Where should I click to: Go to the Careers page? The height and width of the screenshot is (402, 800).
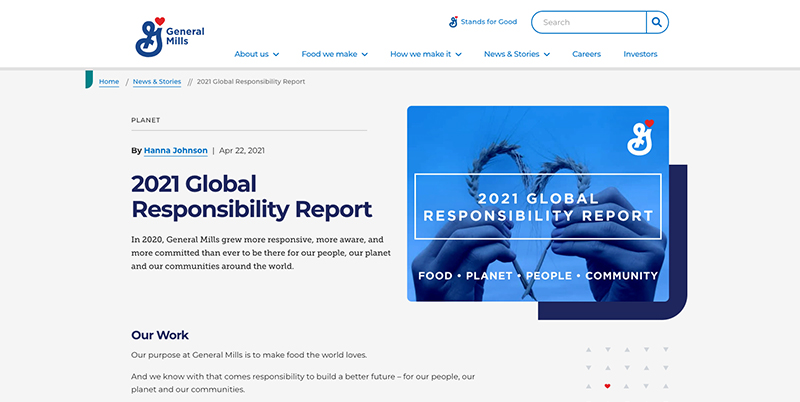(586, 54)
